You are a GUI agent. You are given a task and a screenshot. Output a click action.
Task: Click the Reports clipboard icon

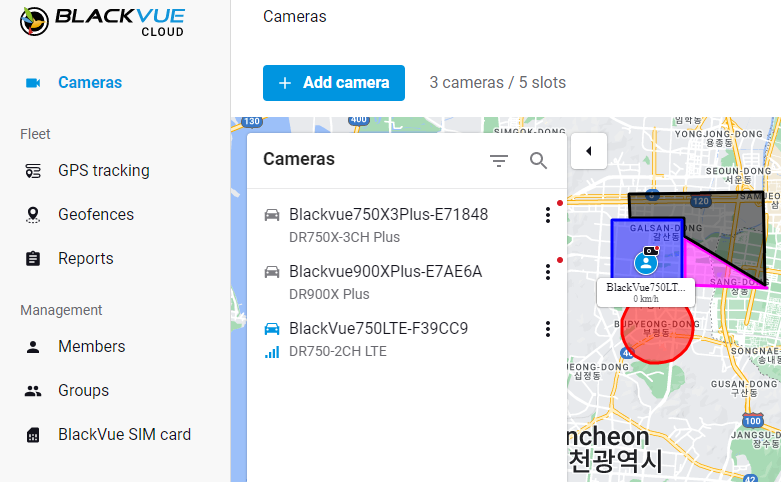(33, 258)
